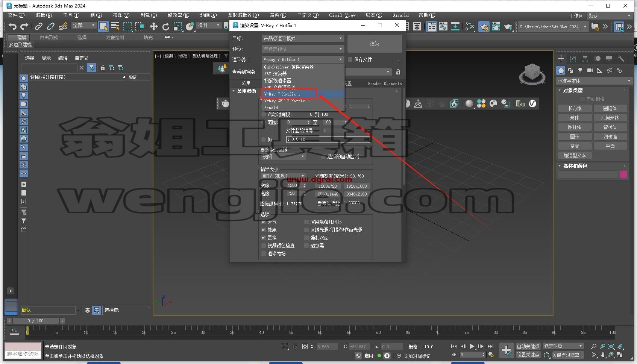Click the 自动关键点 button
637x364 pixels.
pyautogui.click(x=528, y=346)
